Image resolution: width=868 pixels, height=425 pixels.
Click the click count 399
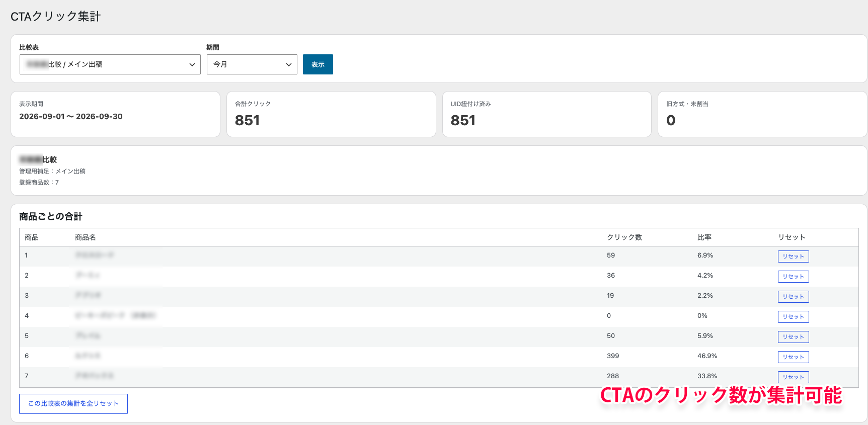[x=613, y=356]
